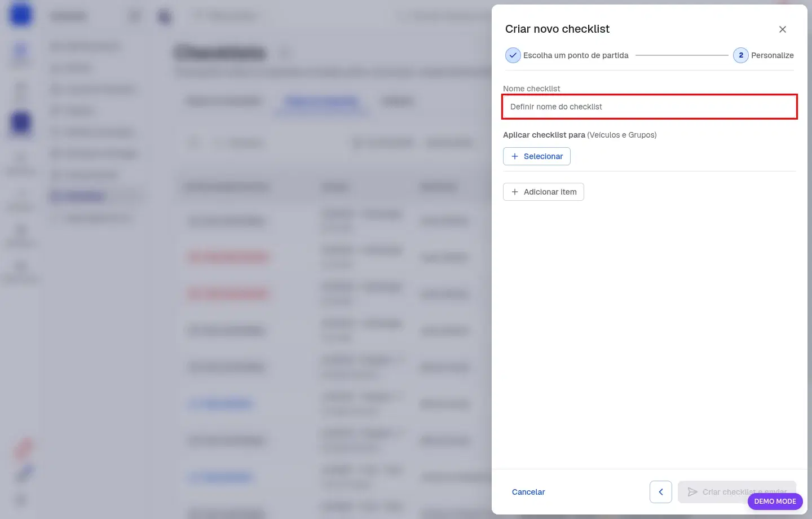
Task: Focus the Nome checklist input field
Action: (650, 107)
